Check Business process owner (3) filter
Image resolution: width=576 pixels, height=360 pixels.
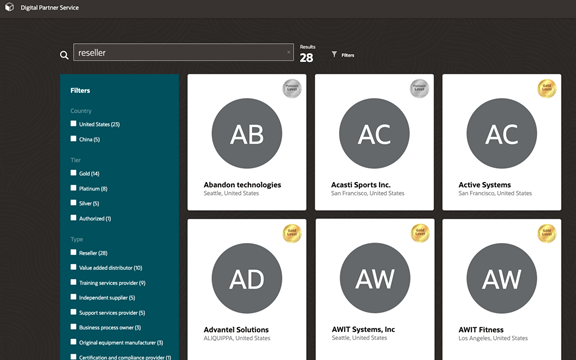tap(73, 327)
